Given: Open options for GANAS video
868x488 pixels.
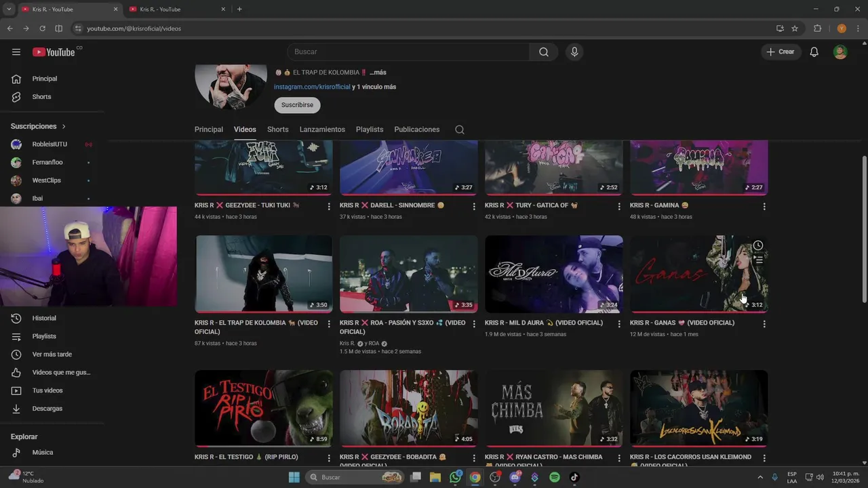Looking at the screenshot, I should 764,324.
